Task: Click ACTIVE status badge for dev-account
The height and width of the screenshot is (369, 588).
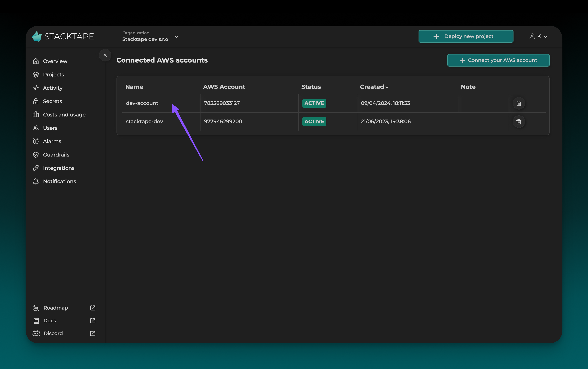Action: 314,103
